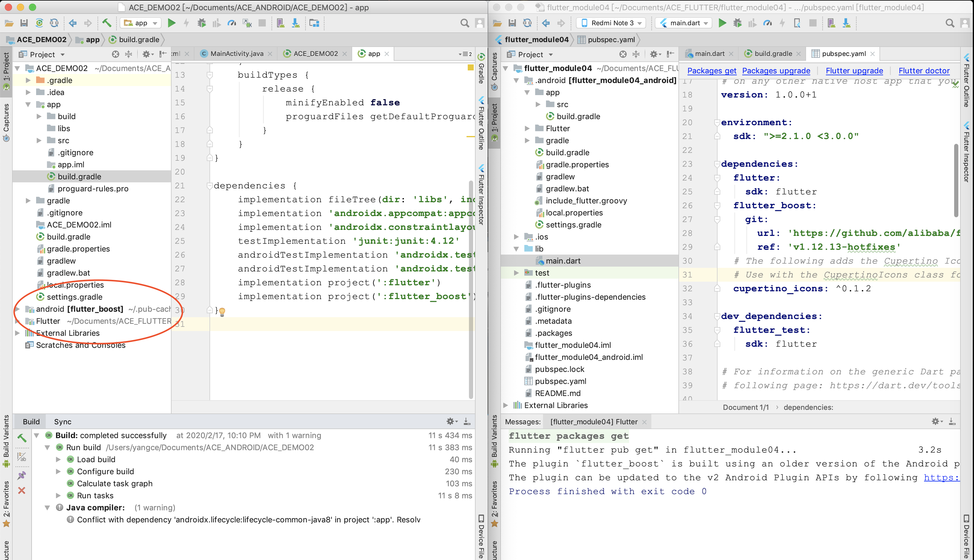This screenshot has width=974, height=560.
Task: Click the Flutter doctor link
Action: pyautogui.click(x=924, y=71)
